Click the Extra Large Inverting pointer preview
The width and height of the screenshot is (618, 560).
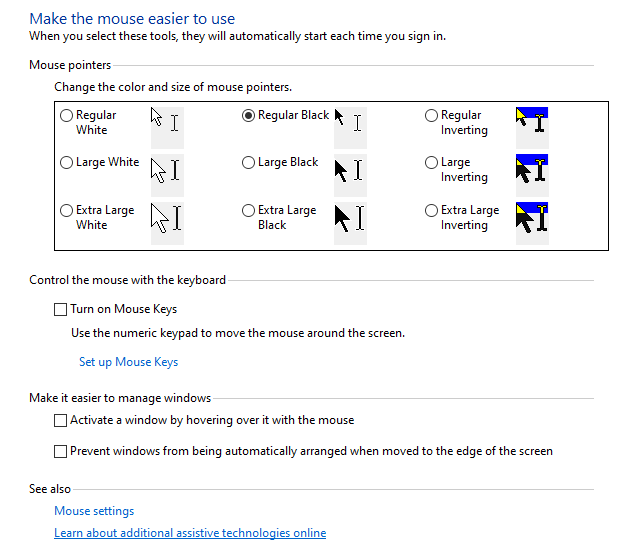pyautogui.click(x=532, y=218)
